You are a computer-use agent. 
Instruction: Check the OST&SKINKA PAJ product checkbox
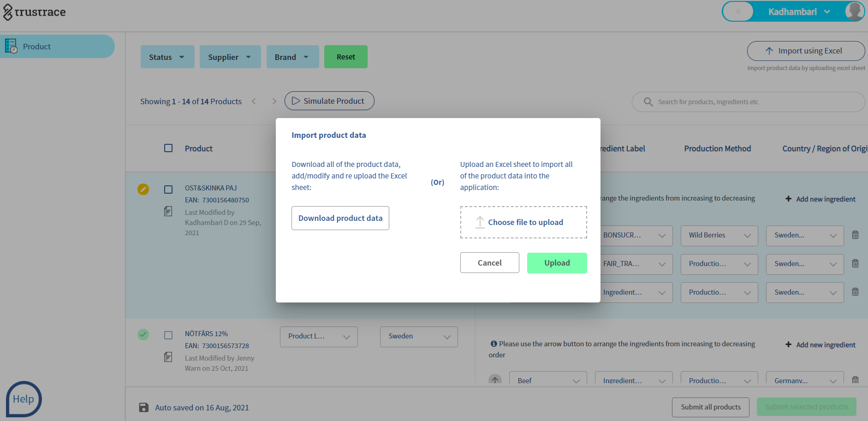pyautogui.click(x=168, y=190)
